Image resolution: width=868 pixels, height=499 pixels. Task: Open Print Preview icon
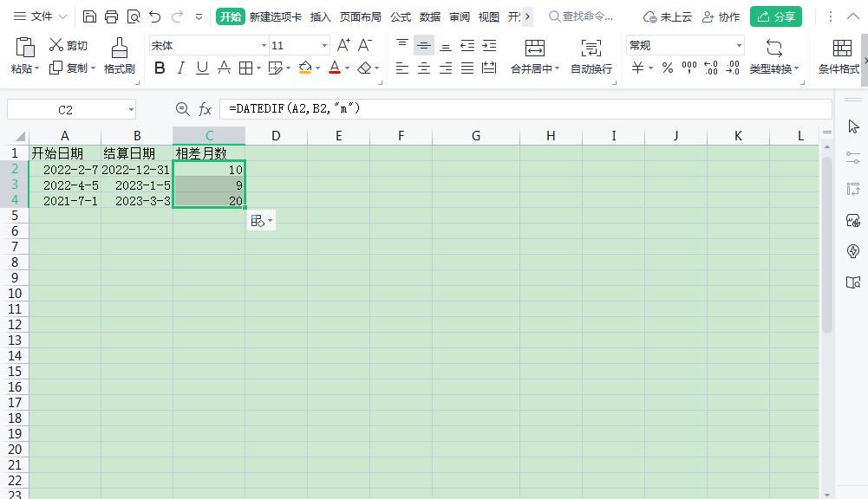coord(134,16)
